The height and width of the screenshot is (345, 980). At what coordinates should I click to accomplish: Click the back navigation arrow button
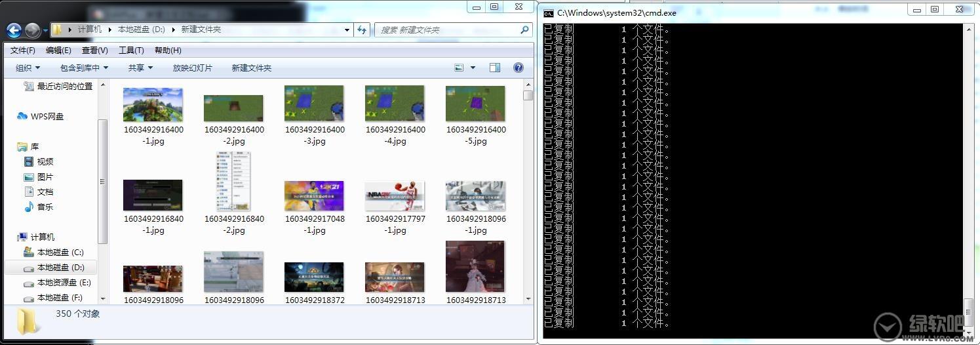pos(14,30)
